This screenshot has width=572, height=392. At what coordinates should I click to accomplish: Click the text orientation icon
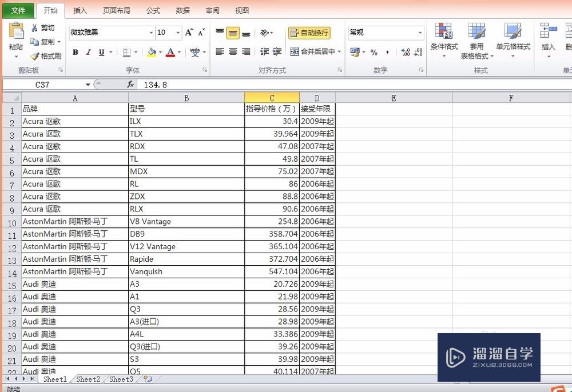(264, 33)
